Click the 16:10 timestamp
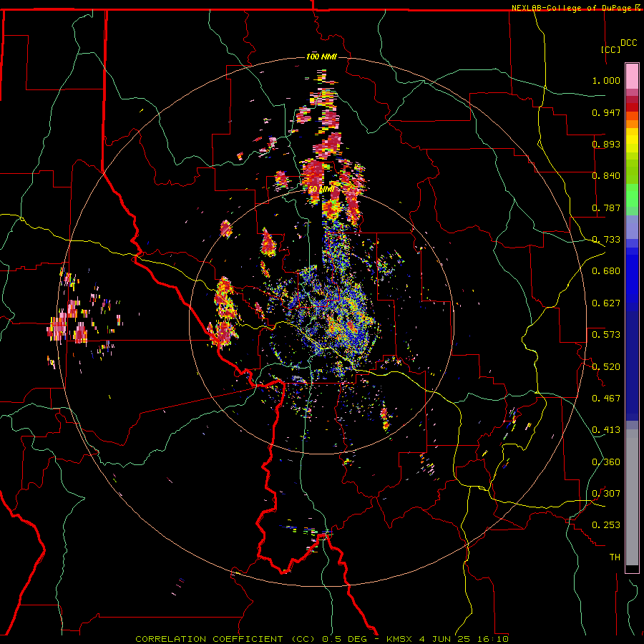 click(x=493, y=639)
